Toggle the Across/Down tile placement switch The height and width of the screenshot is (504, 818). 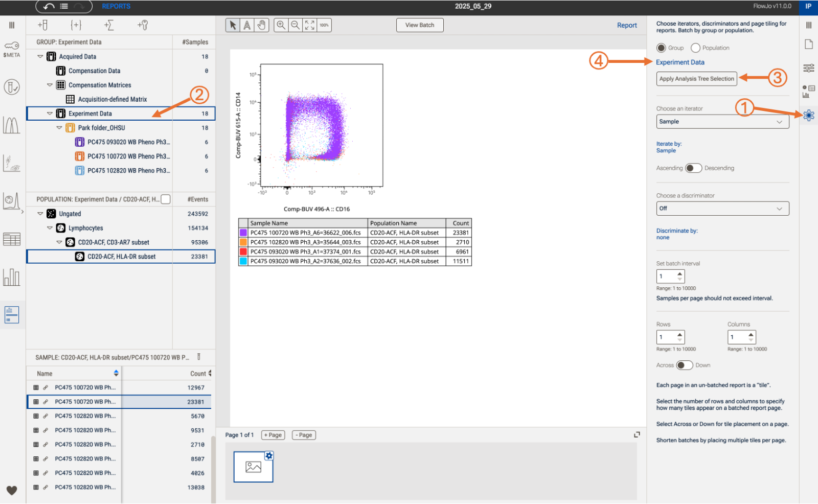pos(684,365)
